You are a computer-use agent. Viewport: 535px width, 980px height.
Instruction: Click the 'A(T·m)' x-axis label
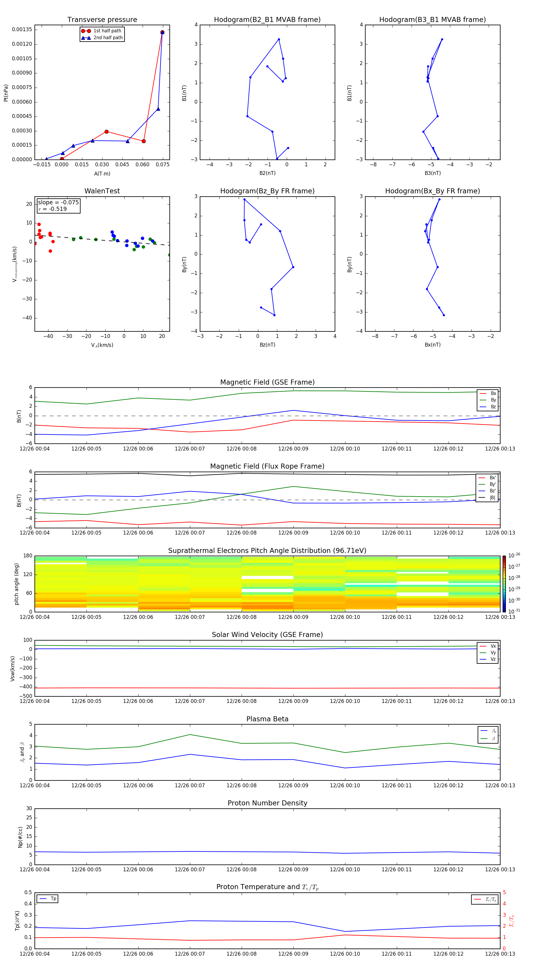(x=102, y=173)
